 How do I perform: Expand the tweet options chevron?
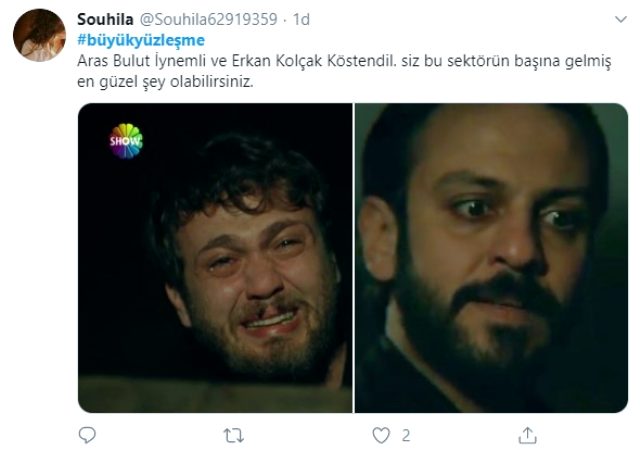[621, 19]
